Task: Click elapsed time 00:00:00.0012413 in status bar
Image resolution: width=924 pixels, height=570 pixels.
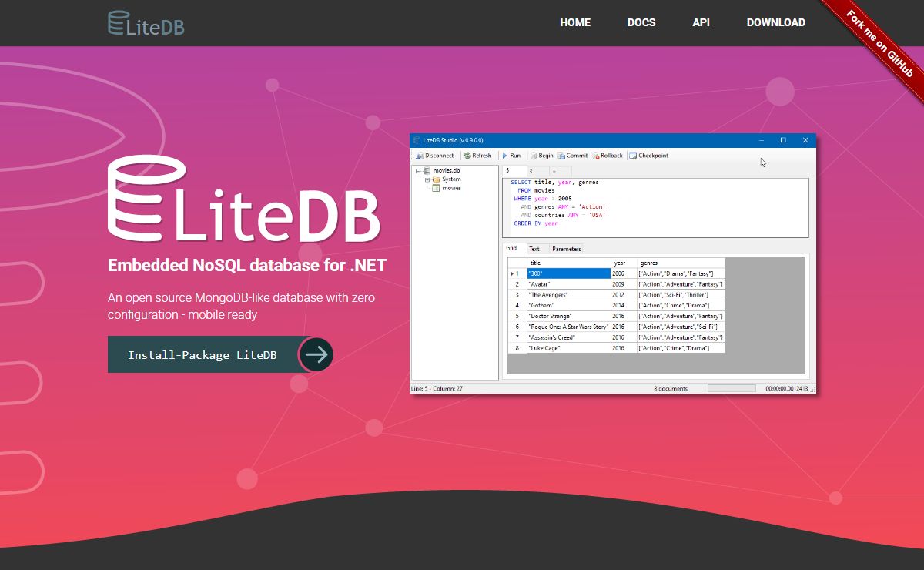Action: (786, 389)
